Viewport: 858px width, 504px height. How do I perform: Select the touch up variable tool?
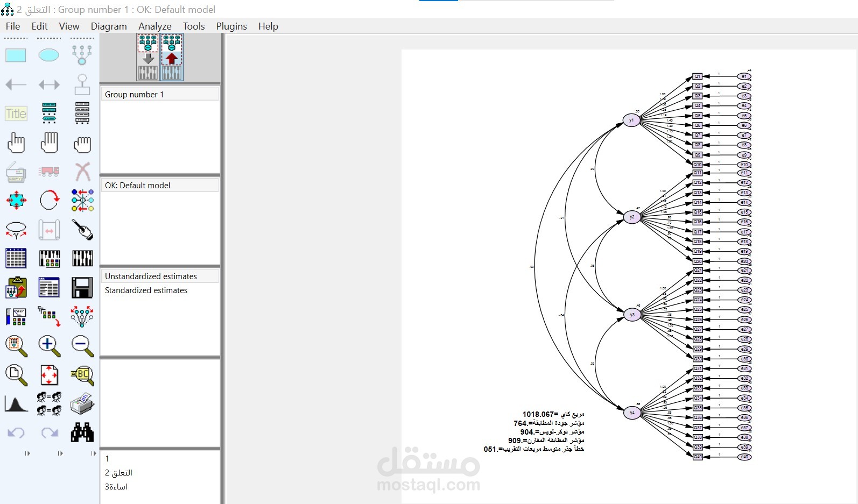point(82,230)
